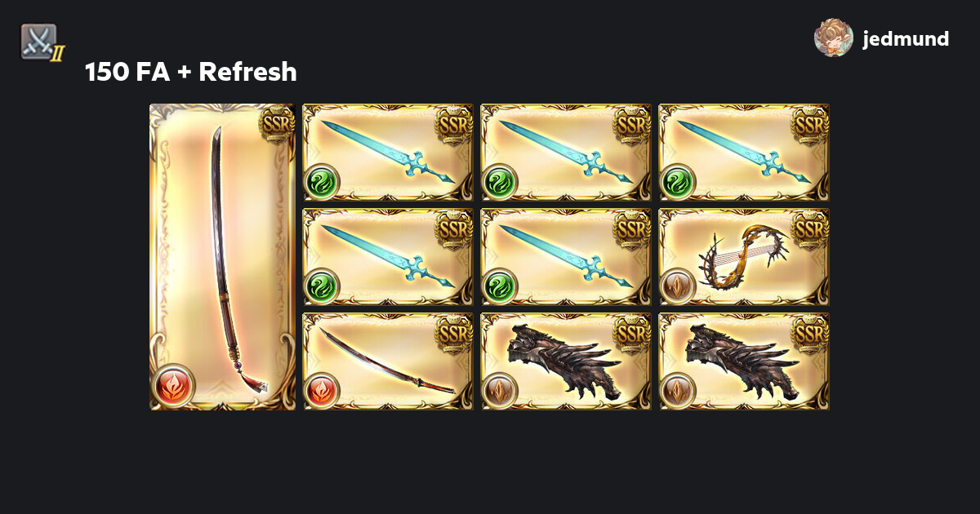
Task: Click the fire element icon on bottom katana
Action: [321, 390]
